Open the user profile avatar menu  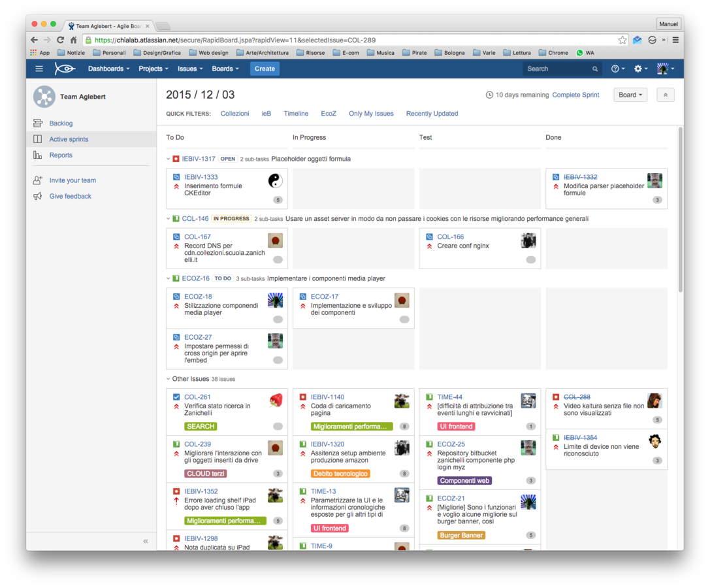click(666, 69)
